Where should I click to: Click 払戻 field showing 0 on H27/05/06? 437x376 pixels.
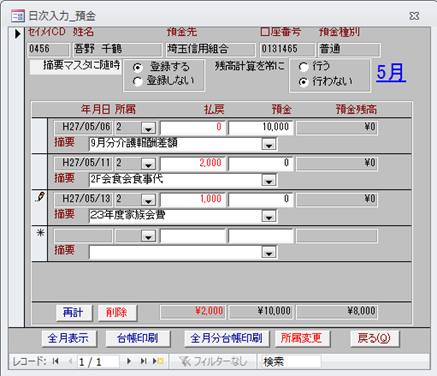[192, 127]
